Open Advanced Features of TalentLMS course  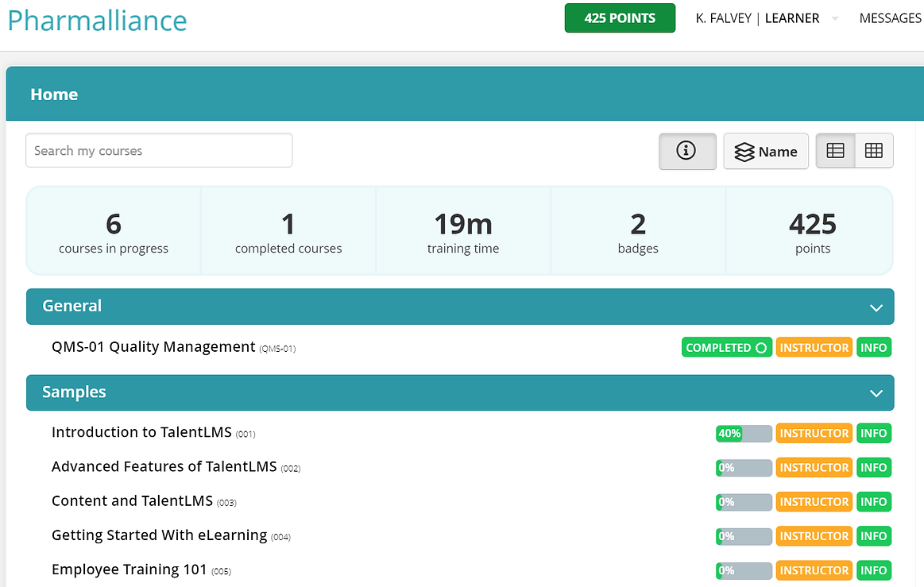[x=164, y=466]
